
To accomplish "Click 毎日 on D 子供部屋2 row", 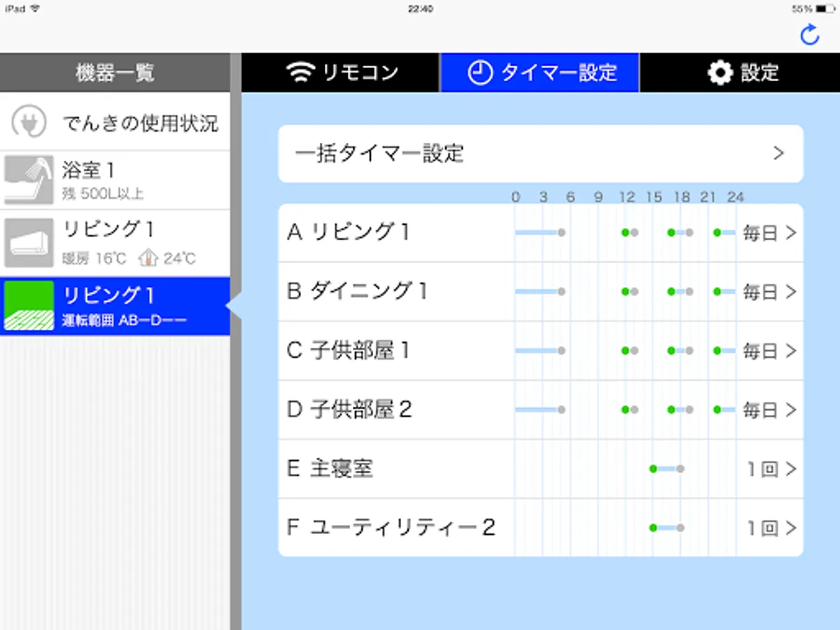I will tap(761, 409).
